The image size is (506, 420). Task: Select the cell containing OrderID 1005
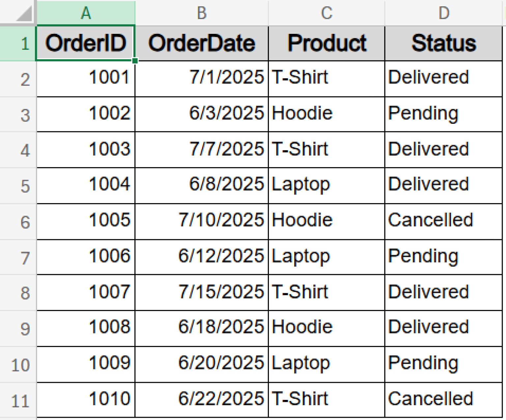(x=86, y=221)
